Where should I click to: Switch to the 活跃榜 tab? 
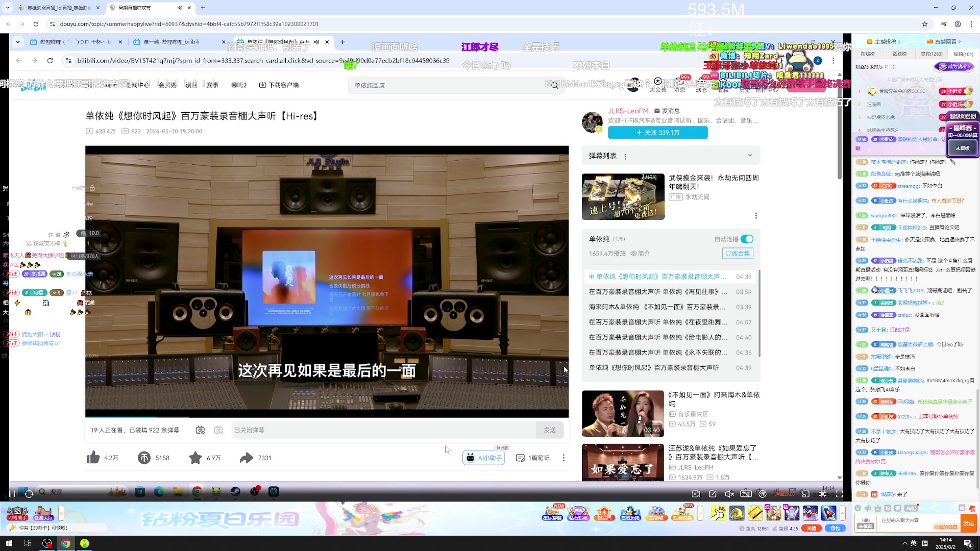click(899, 54)
